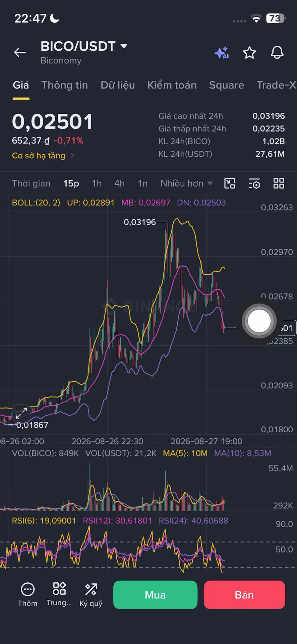Select the Thời gian line chart option

coord(31,183)
